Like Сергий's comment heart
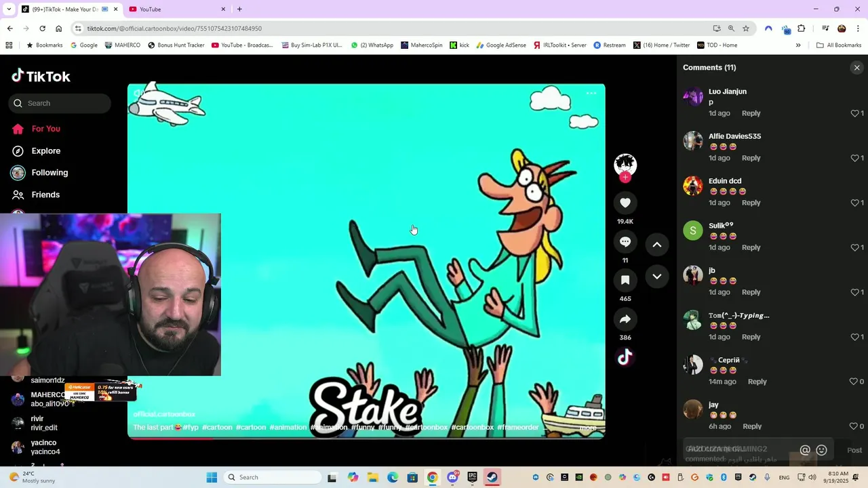The height and width of the screenshot is (488, 868). coord(854,382)
